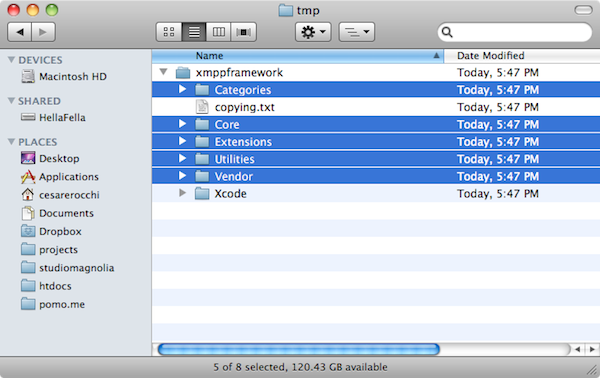Minimize the window with yellow button
This screenshot has width=600, height=378.
coord(33,10)
